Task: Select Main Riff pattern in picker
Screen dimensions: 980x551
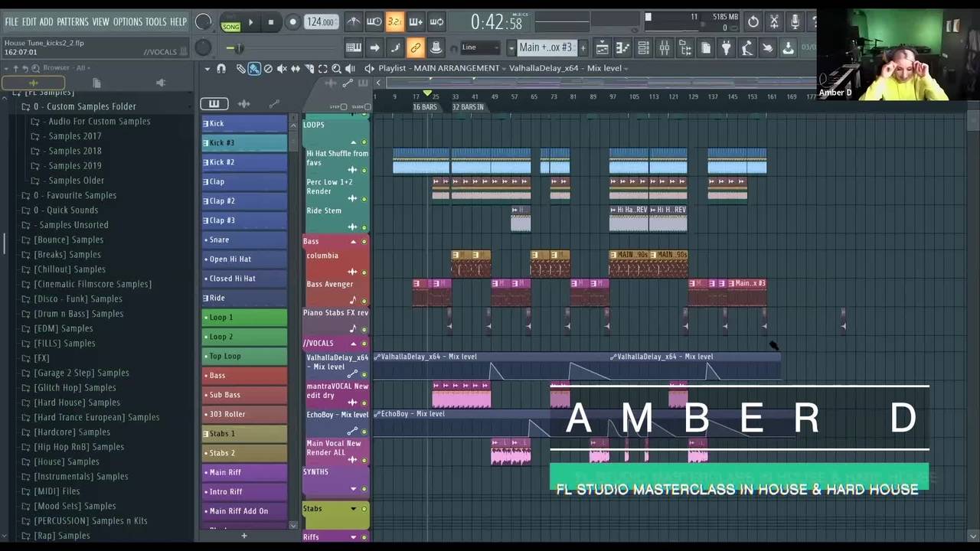Action: pos(244,473)
